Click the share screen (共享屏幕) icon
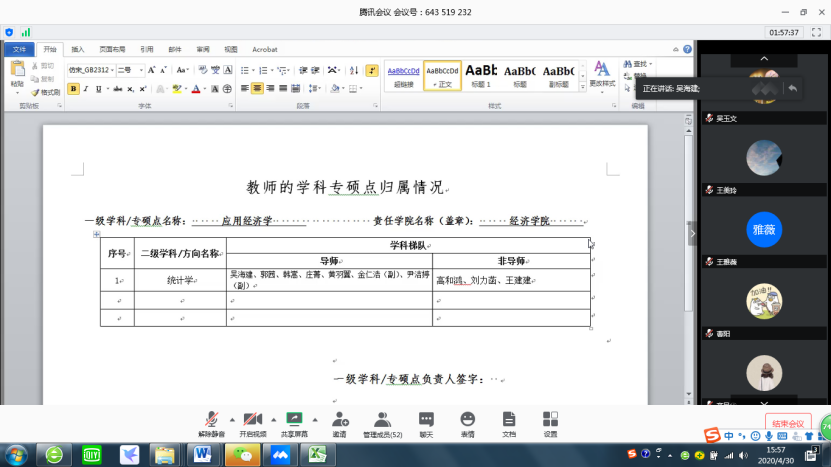831x467 pixels. click(294, 420)
